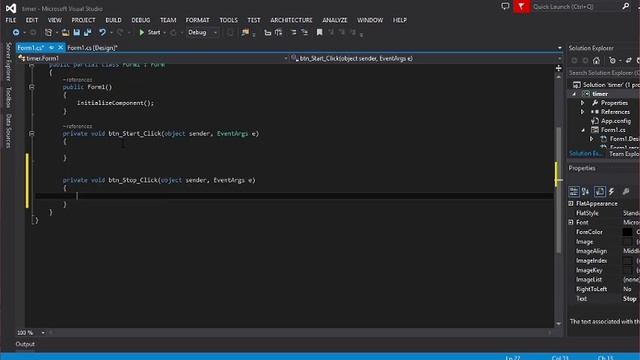Image resolution: width=640 pixels, height=360 pixels.
Task: Click the Navigate Backward toolbar icon
Action: click(16, 32)
